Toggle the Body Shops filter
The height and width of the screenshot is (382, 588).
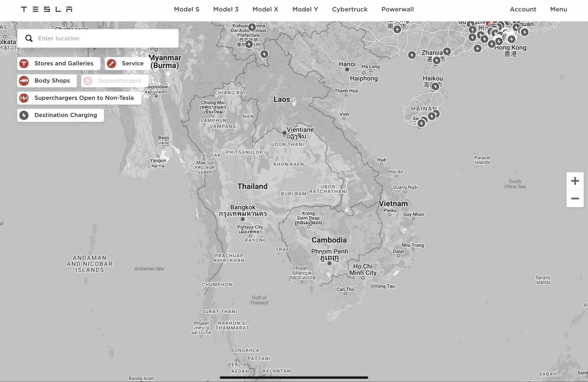[x=47, y=80]
